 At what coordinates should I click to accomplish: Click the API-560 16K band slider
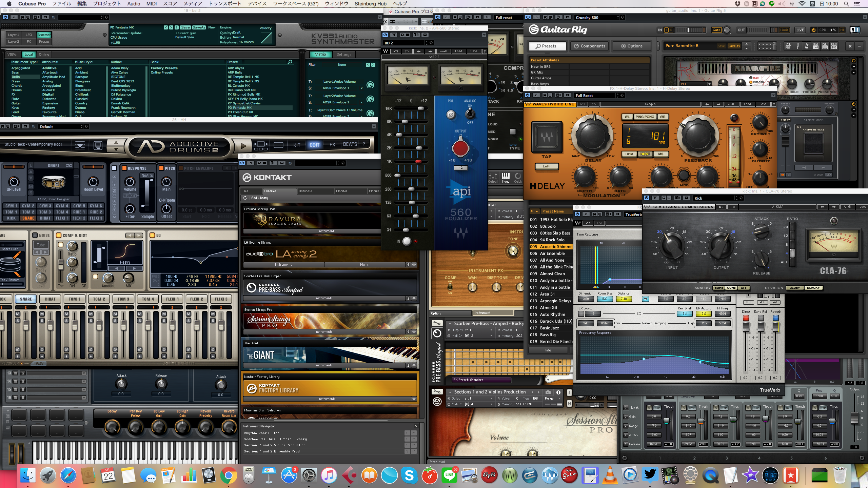coord(421,108)
